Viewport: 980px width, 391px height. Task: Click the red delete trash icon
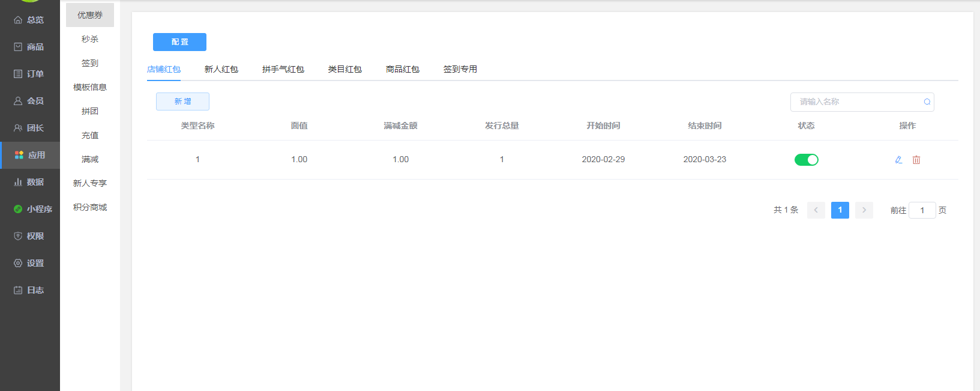point(916,160)
